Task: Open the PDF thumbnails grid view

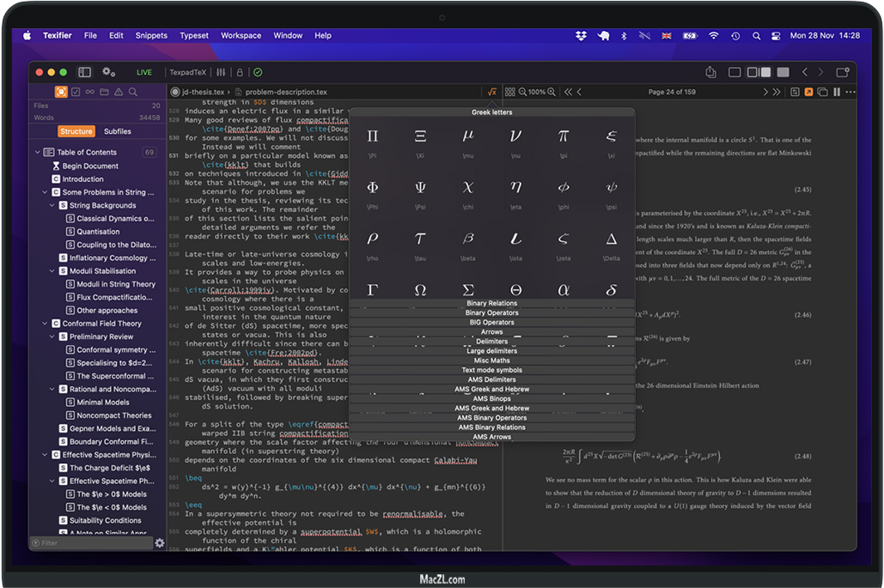Action: tap(509, 92)
